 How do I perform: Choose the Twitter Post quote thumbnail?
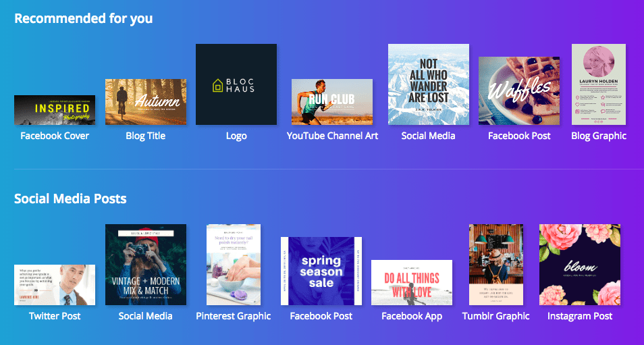(55, 285)
